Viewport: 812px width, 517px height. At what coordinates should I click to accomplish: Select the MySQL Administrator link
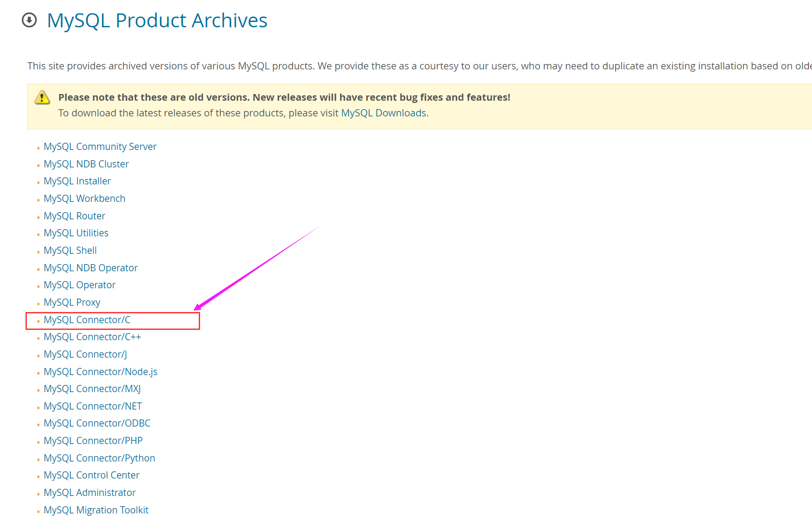tap(90, 492)
